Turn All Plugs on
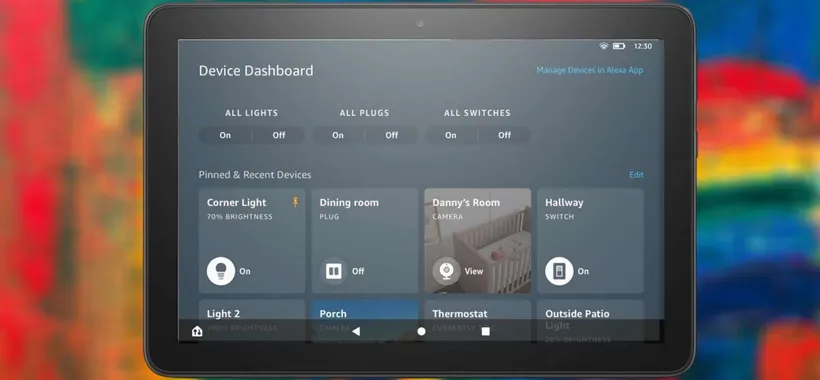820x380 pixels. [x=338, y=135]
